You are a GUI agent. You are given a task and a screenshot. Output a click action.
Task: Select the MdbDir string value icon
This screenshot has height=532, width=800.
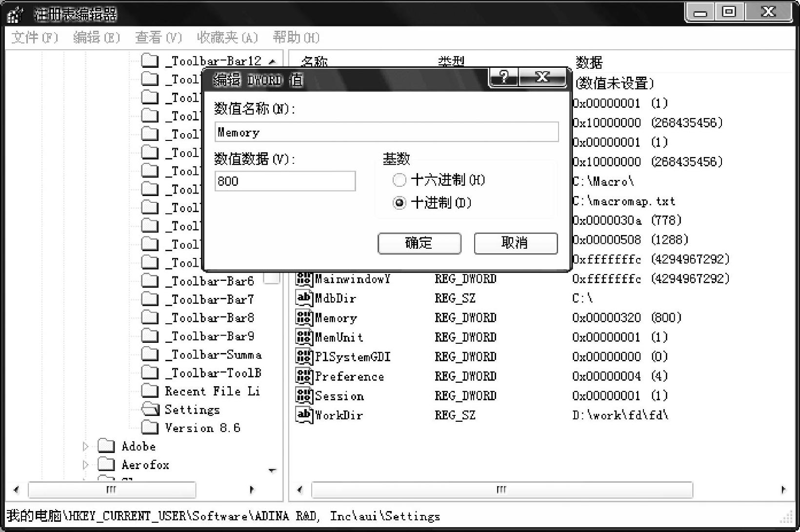304,298
